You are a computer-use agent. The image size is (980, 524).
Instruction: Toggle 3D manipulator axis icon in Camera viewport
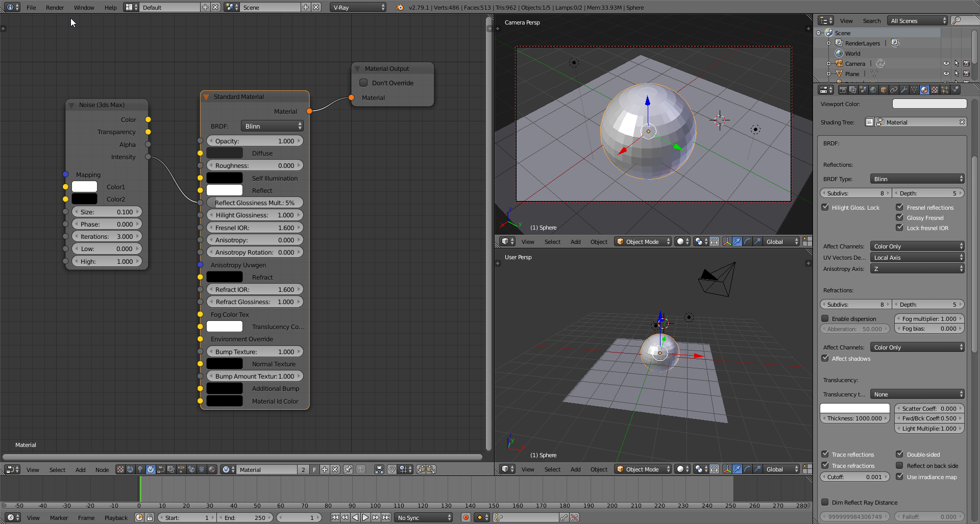tap(727, 241)
